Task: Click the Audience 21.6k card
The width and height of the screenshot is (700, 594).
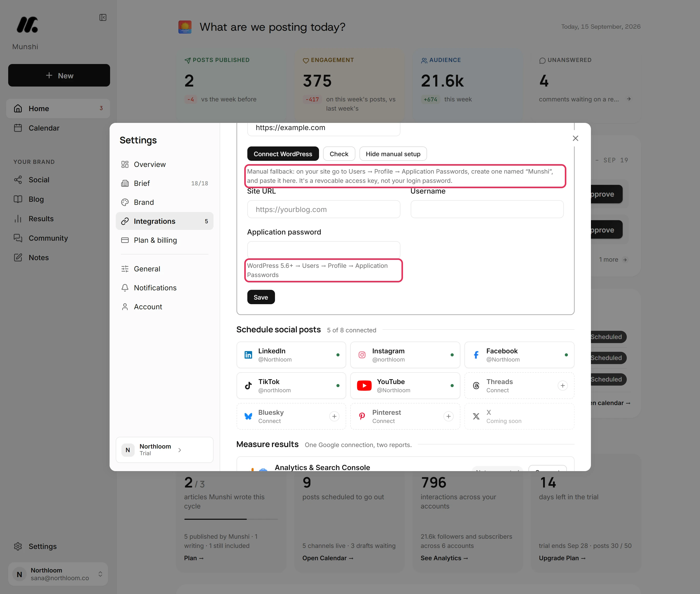Action: pyautogui.click(x=468, y=86)
